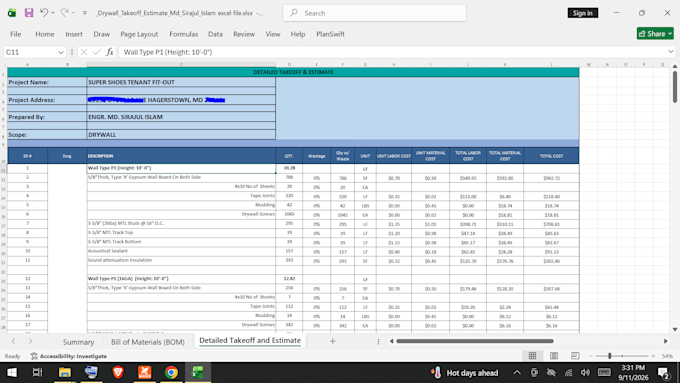Click the Excel icon in taskbar

198,373
